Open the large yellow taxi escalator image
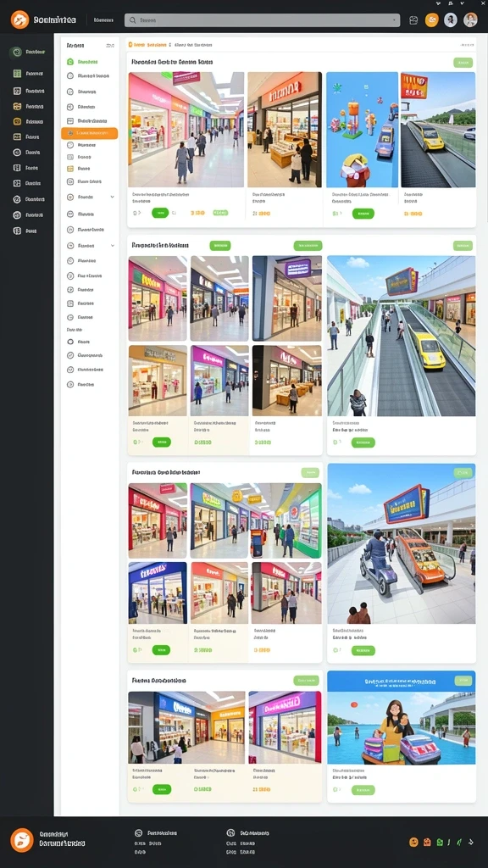 tap(401, 336)
